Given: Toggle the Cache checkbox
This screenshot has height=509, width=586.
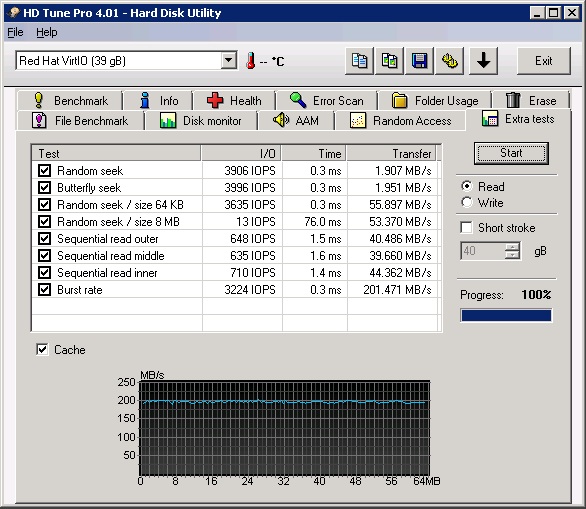Looking at the screenshot, I should 42,349.
